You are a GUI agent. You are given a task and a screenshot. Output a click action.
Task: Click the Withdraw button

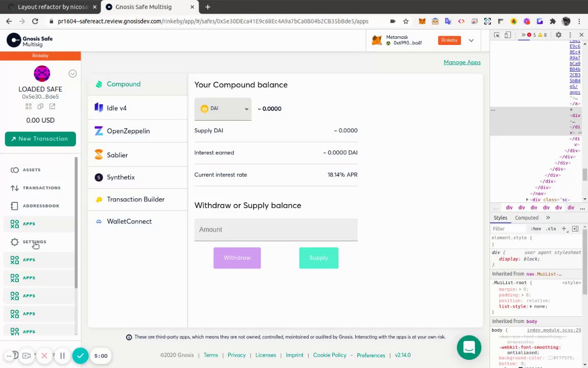point(237,258)
